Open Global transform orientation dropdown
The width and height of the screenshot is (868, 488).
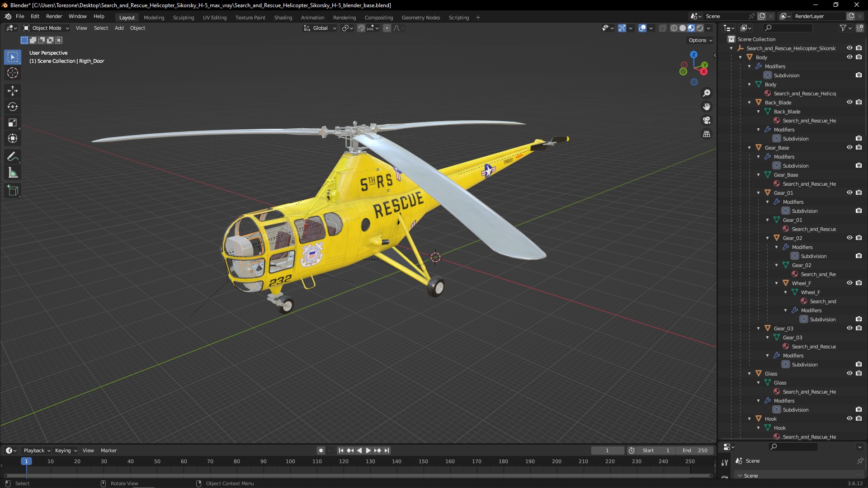tap(320, 28)
